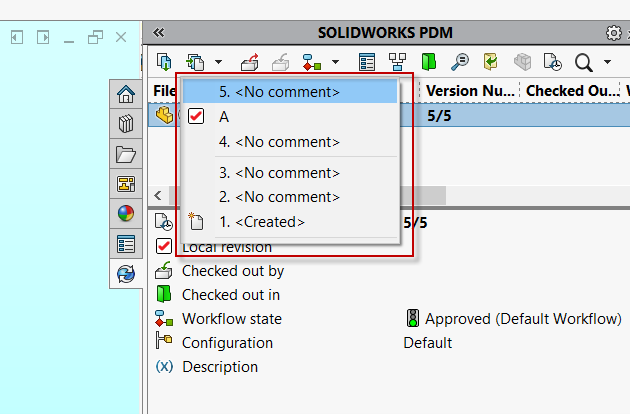Viewport: 630px width, 414px height.
Task: Click the Checked out by label
Action: (x=233, y=271)
